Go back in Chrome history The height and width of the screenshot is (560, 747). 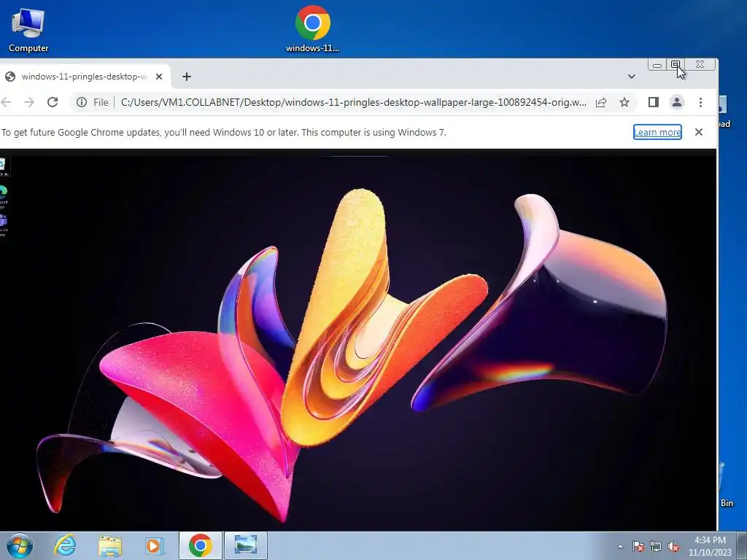point(6,102)
